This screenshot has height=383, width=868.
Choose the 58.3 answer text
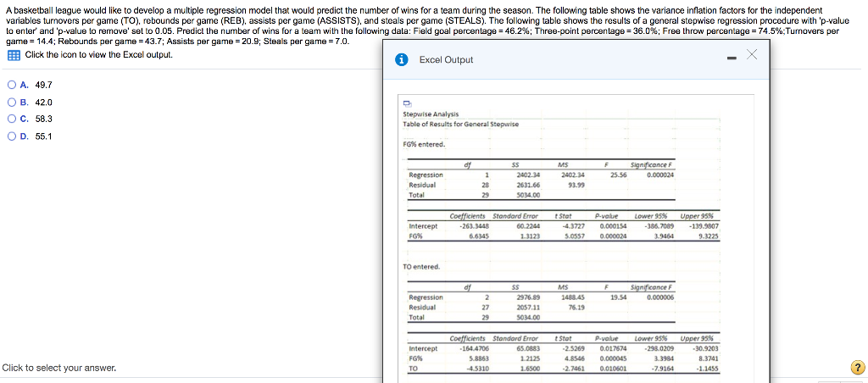(43, 119)
